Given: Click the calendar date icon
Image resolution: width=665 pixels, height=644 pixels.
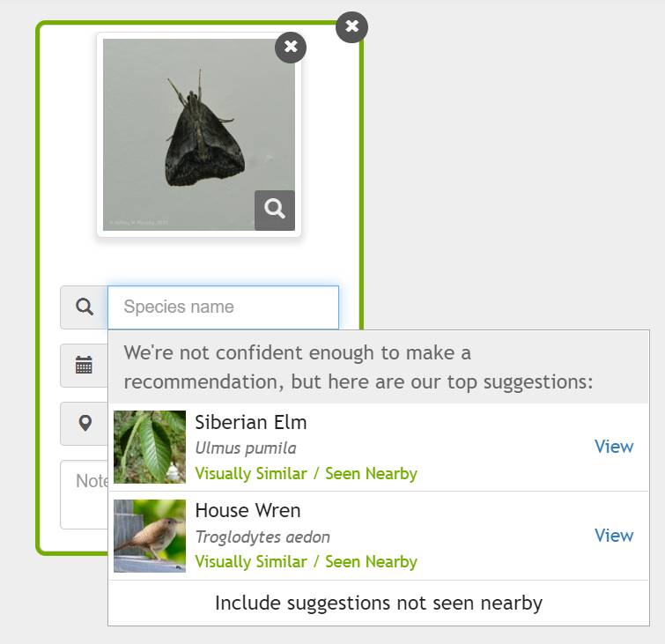Looking at the screenshot, I should point(84,366).
